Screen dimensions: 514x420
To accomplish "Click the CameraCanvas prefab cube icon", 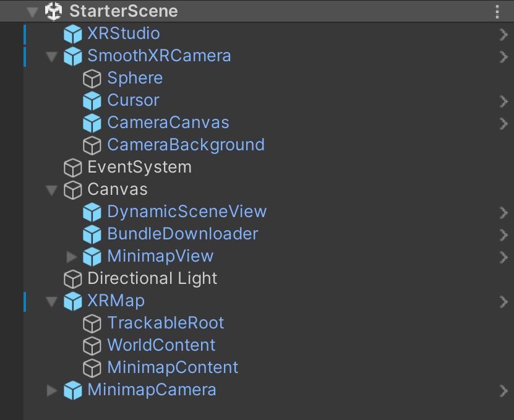I will 92,123.
